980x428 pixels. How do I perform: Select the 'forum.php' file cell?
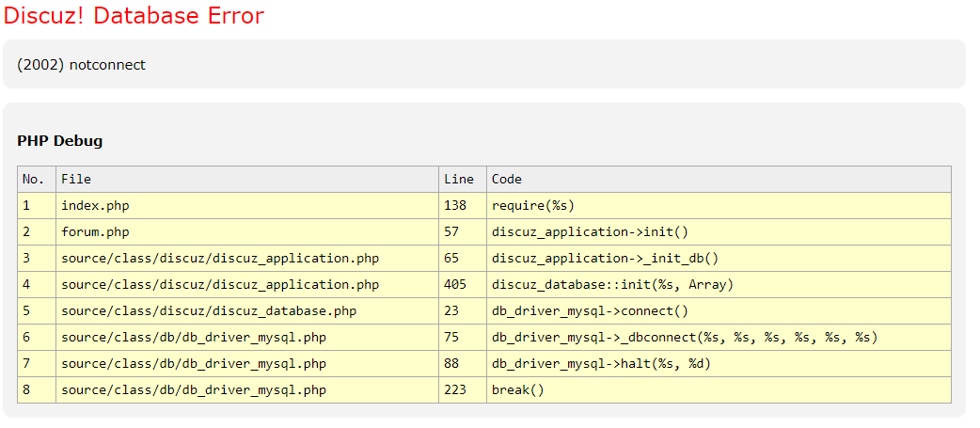click(247, 231)
